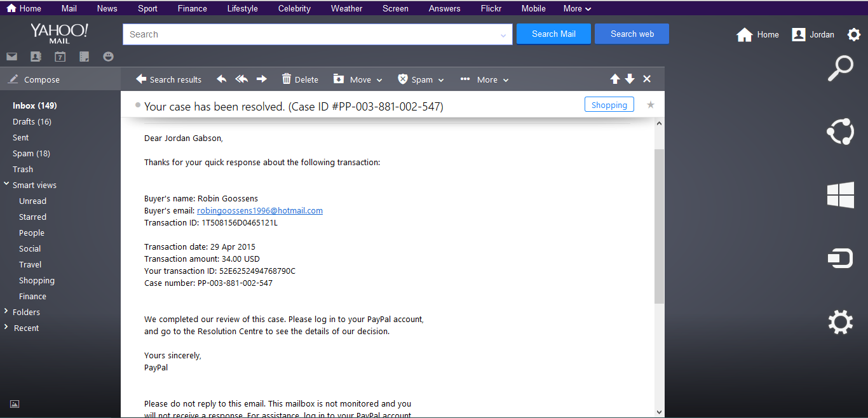Click the scrollbar down arrow

[659, 412]
